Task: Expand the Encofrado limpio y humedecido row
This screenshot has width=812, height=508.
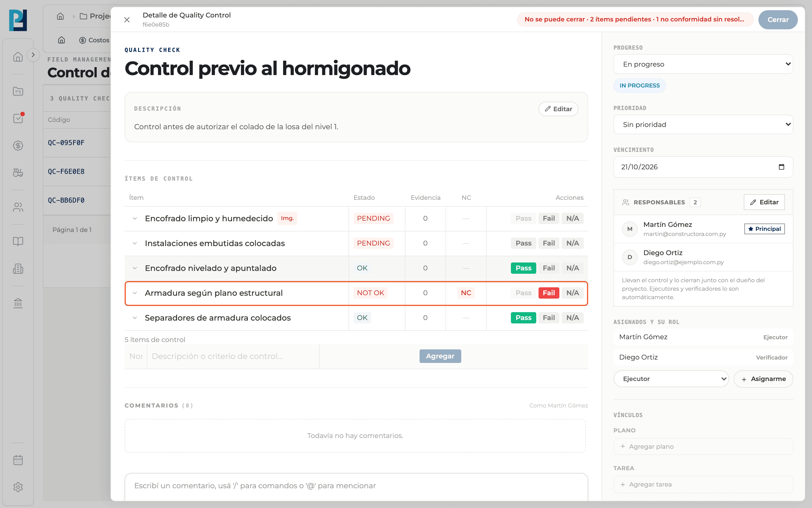Action: pos(135,218)
